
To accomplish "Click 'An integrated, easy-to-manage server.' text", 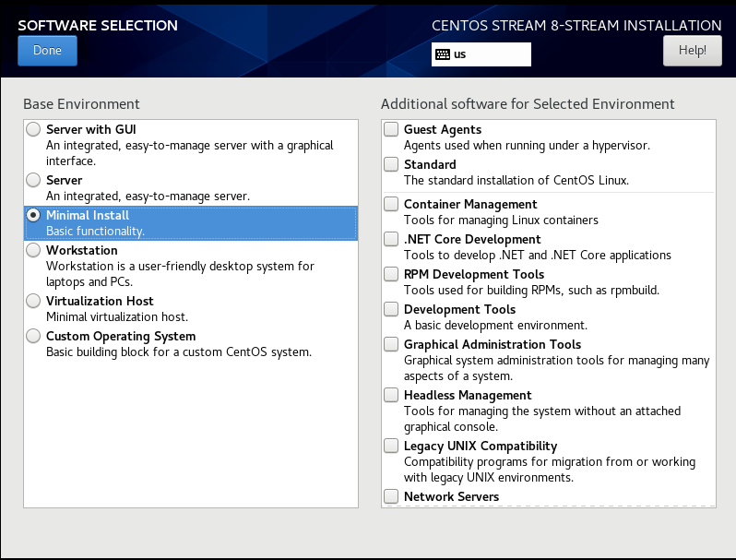I will tap(148, 197).
